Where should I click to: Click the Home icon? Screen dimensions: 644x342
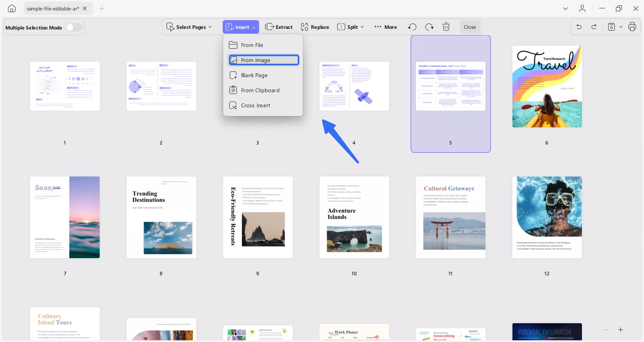coord(12,8)
